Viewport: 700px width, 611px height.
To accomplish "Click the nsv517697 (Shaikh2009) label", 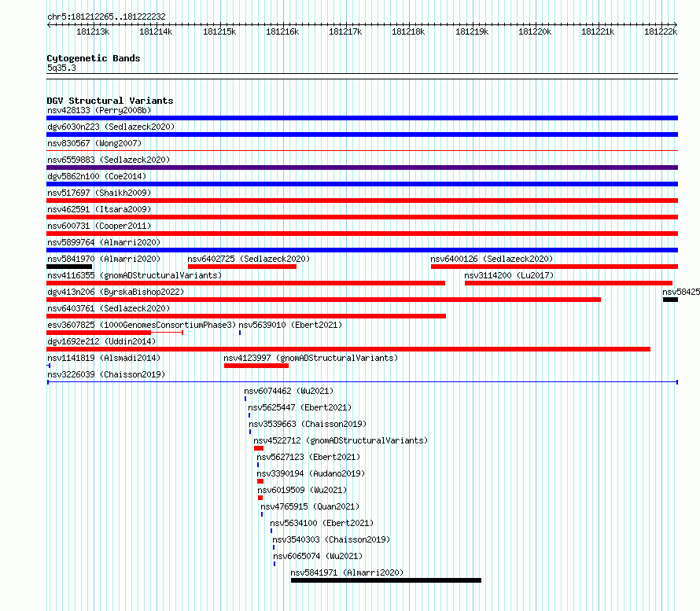I will [x=99, y=193].
